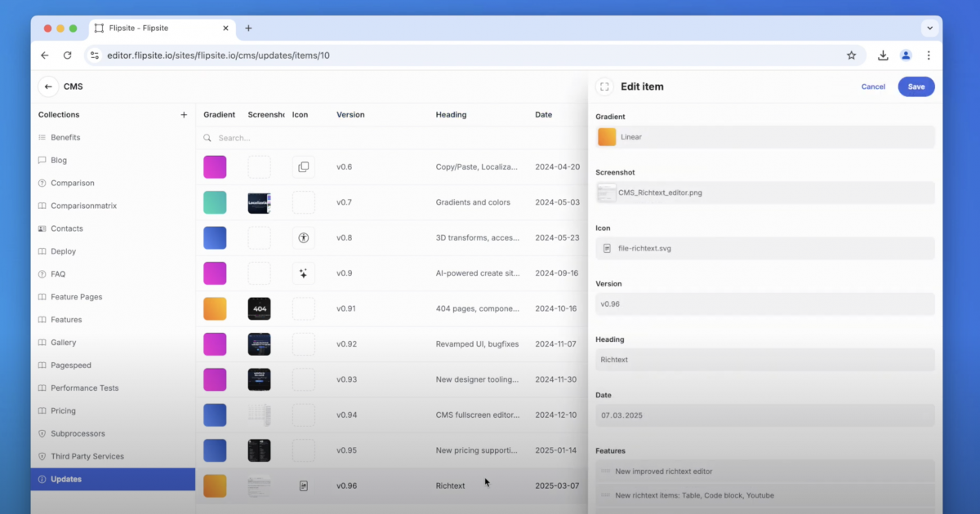Sort by Heading column header
The image size is (980, 514).
pos(451,115)
